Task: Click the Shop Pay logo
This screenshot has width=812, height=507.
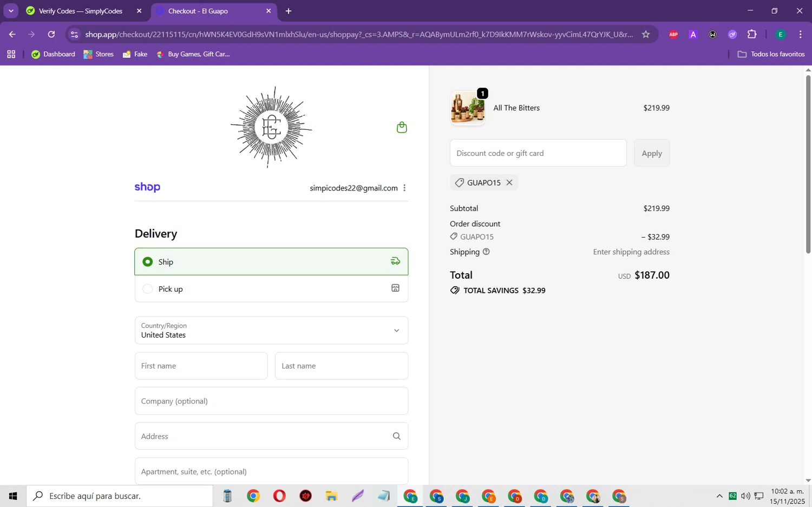Action: click(x=147, y=187)
